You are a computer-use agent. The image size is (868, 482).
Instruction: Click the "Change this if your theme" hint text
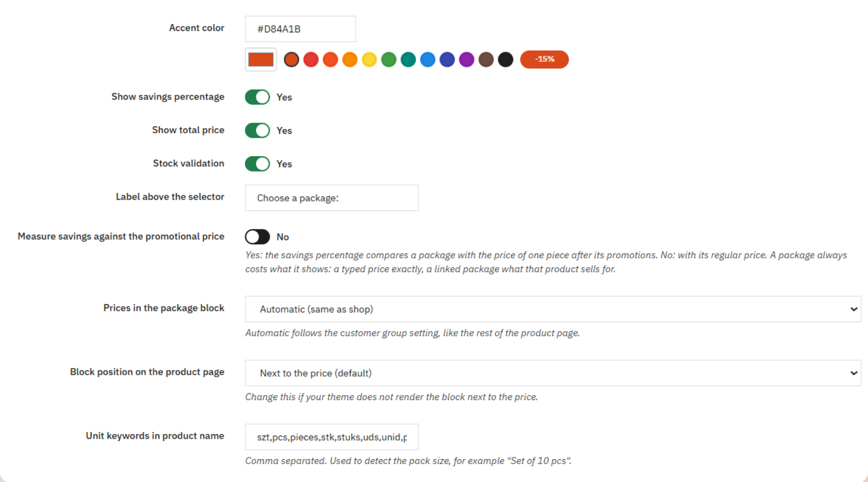tap(392, 397)
